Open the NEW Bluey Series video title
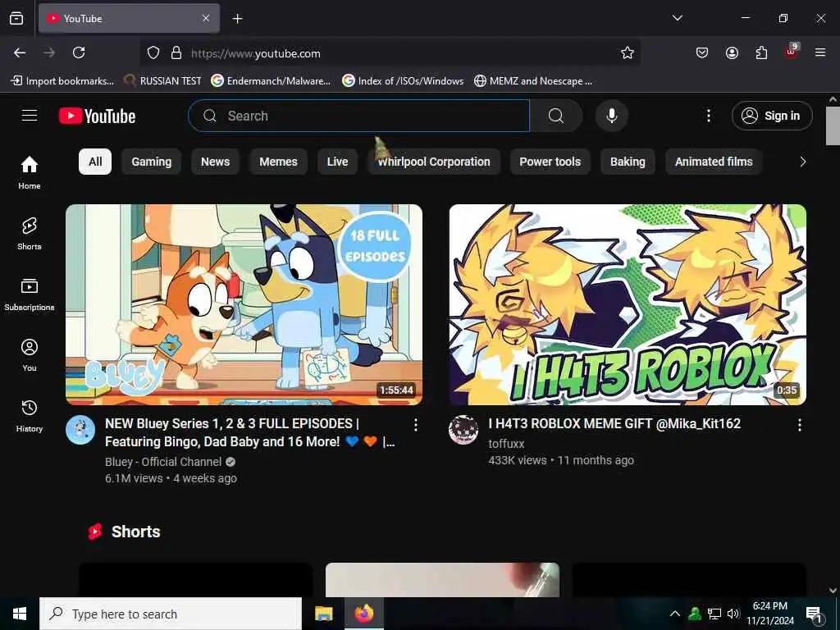The image size is (840, 630). pyautogui.click(x=249, y=432)
